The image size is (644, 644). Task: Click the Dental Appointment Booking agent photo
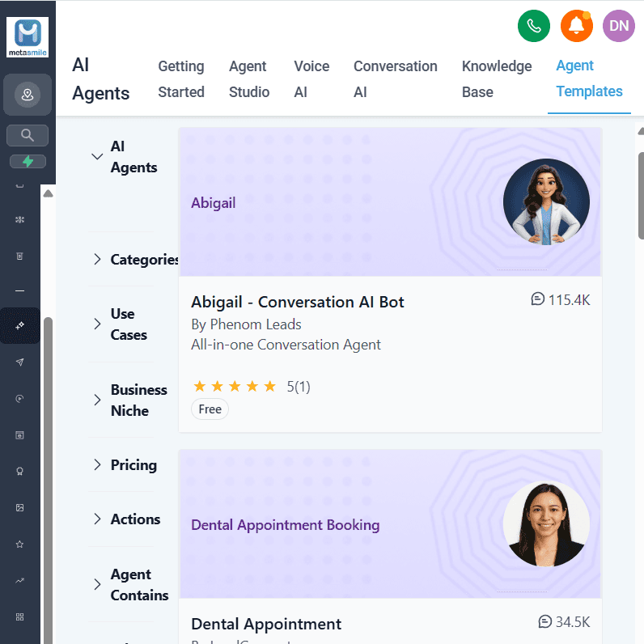click(546, 524)
